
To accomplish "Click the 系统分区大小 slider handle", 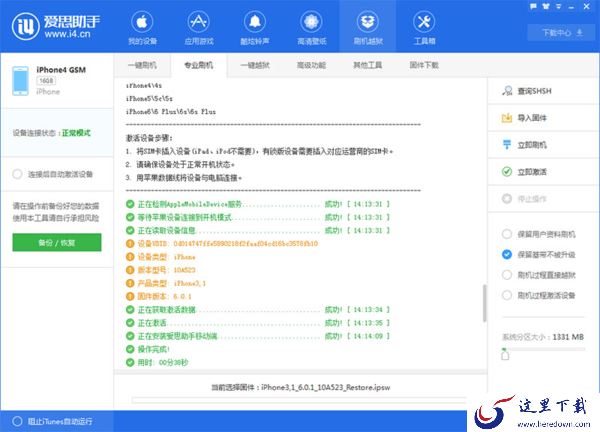I will [x=505, y=355].
